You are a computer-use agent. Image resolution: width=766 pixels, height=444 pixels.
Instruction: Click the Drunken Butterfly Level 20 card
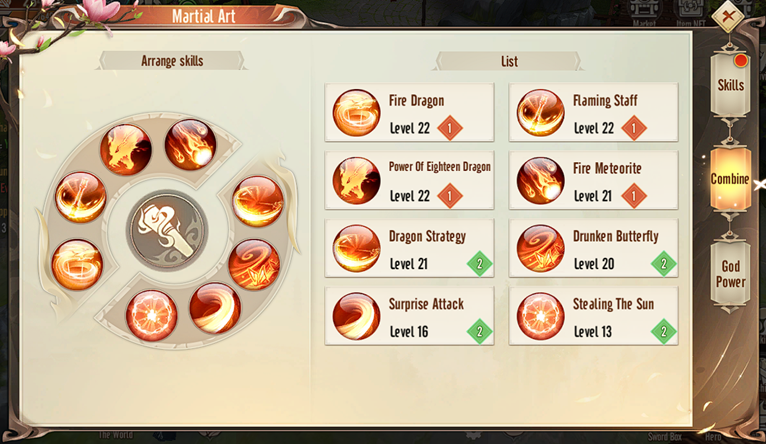(x=594, y=248)
